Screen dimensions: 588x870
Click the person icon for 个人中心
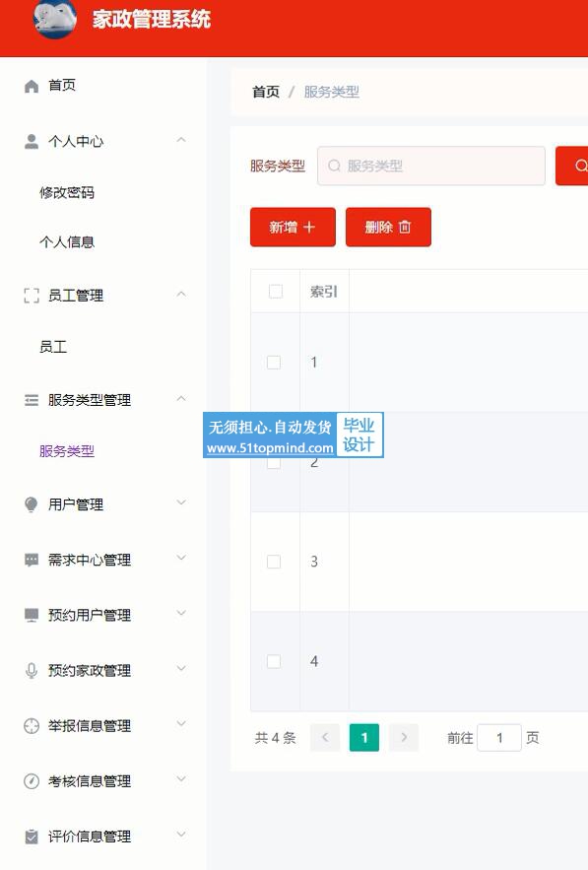32,142
